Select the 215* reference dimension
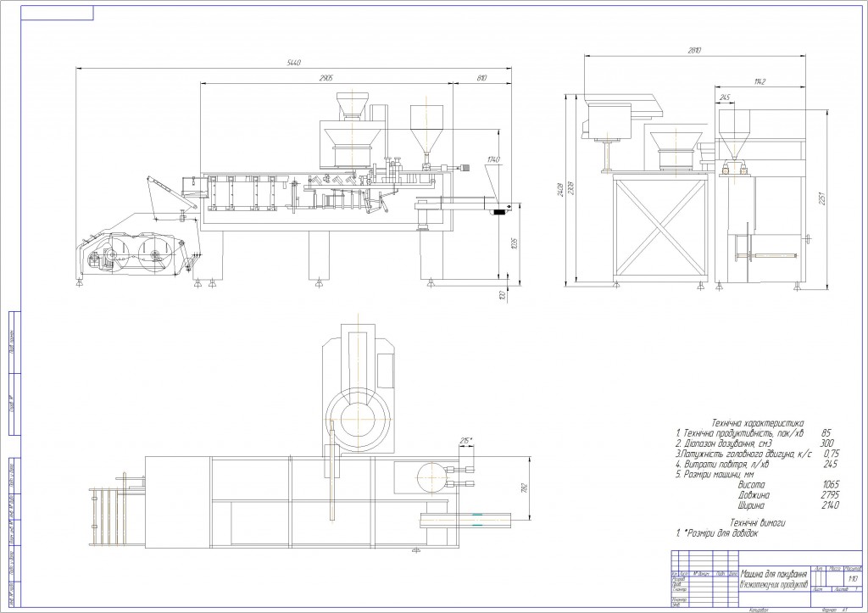Image resolution: width=868 pixels, height=613 pixels. pos(466,441)
